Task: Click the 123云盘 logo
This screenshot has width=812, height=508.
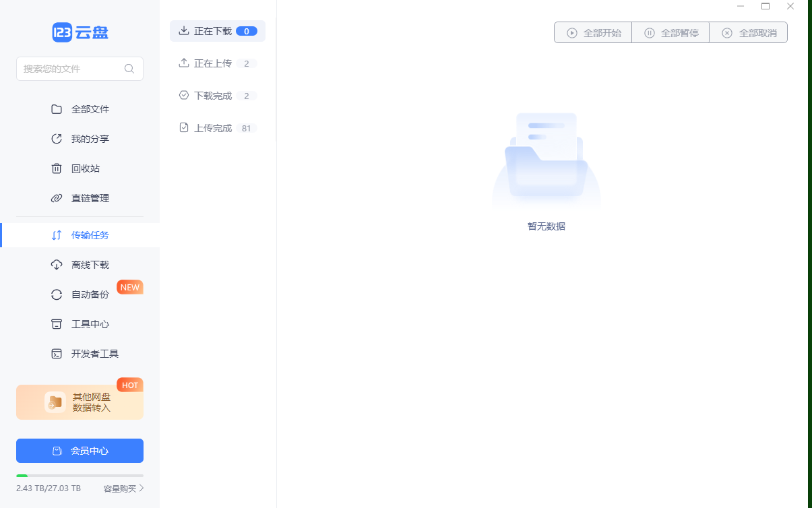Action: click(x=80, y=32)
